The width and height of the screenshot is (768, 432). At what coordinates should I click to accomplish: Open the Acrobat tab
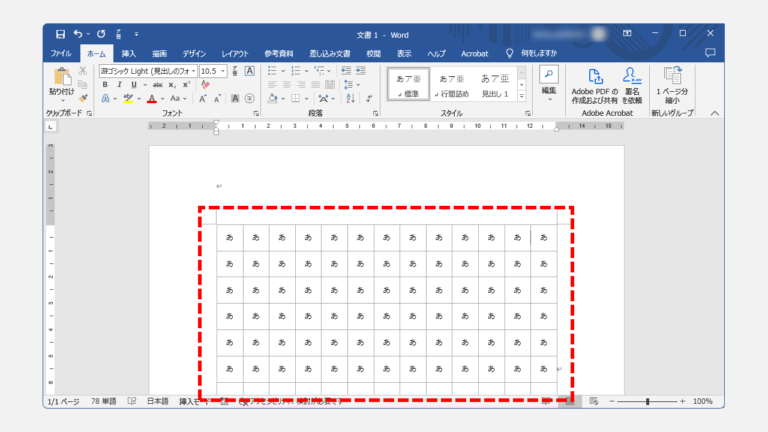coord(475,53)
